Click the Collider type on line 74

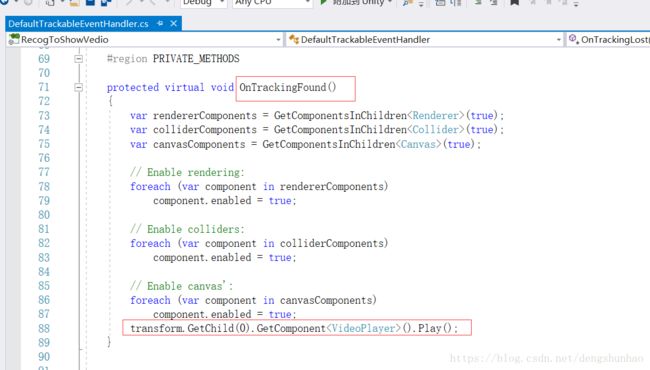(x=435, y=130)
